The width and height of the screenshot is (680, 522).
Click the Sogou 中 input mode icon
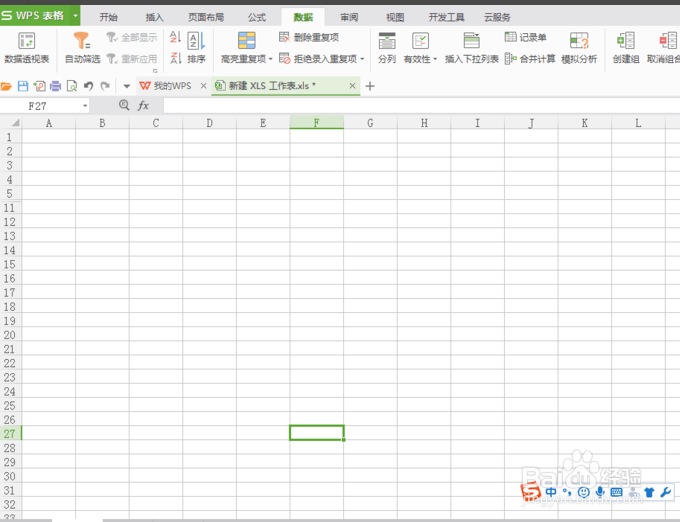click(x=551, y=492)
